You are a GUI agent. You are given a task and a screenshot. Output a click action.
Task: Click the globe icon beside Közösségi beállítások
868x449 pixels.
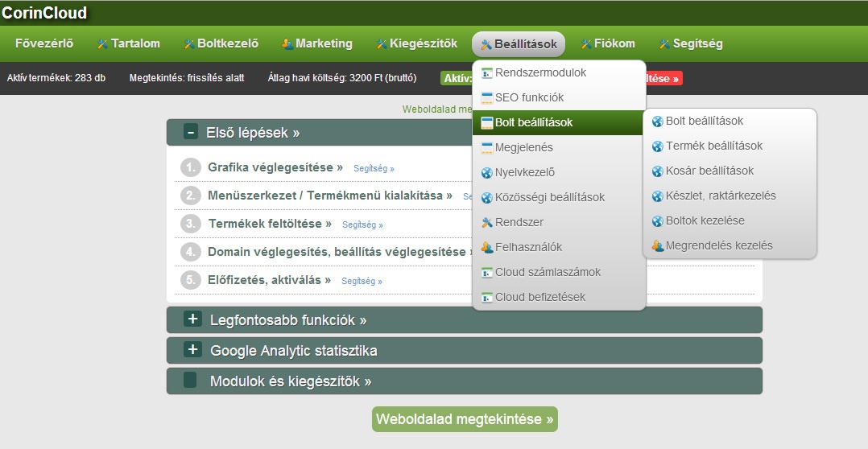pyautogui.click(x=486, y=198)
